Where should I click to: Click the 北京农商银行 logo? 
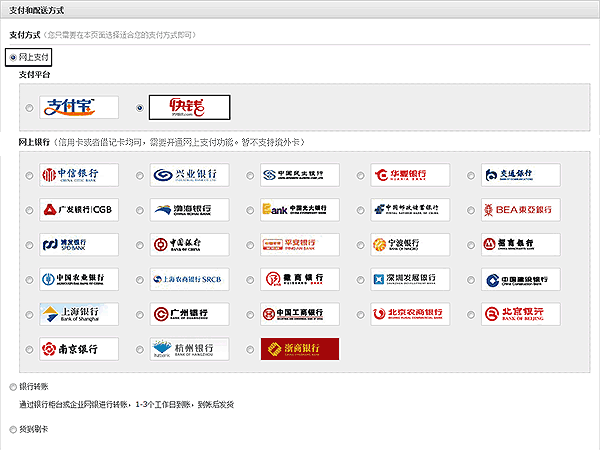click(x=410, y=314)
